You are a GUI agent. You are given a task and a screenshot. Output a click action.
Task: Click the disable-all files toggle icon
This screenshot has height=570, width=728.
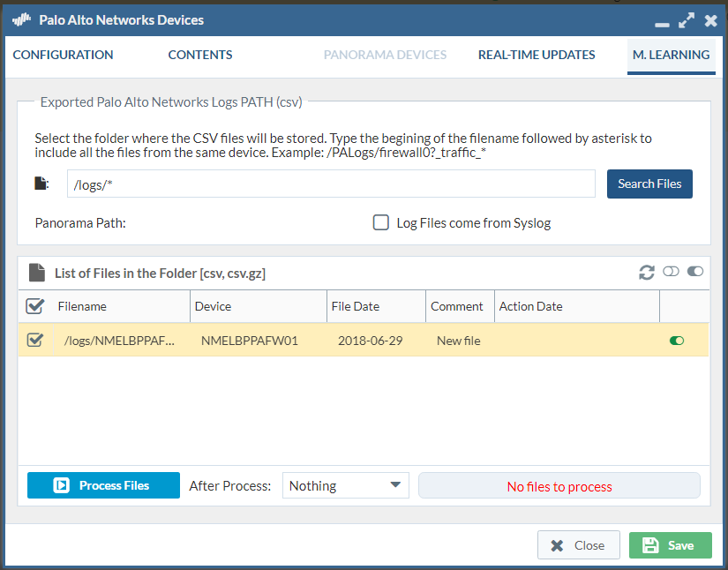point(671,272)
